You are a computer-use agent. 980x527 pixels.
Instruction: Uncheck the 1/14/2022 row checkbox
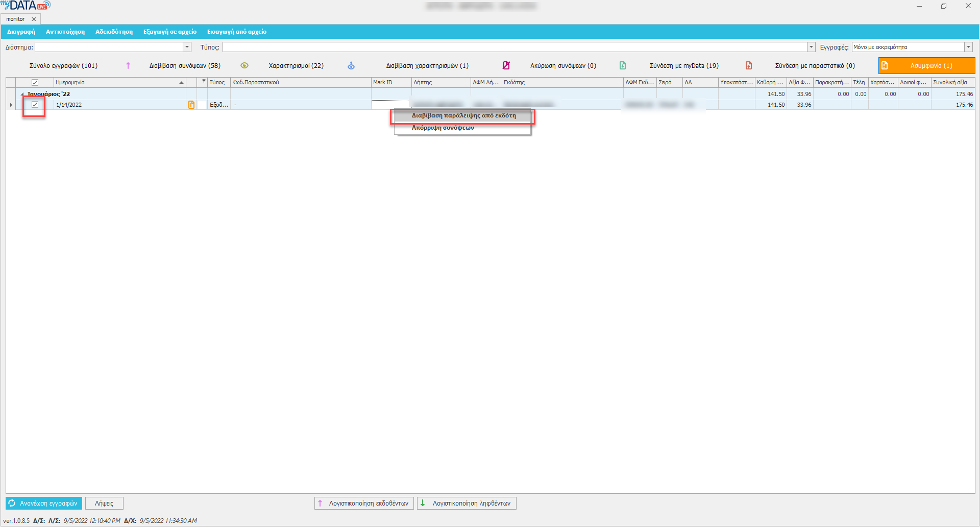pos(35,105)
